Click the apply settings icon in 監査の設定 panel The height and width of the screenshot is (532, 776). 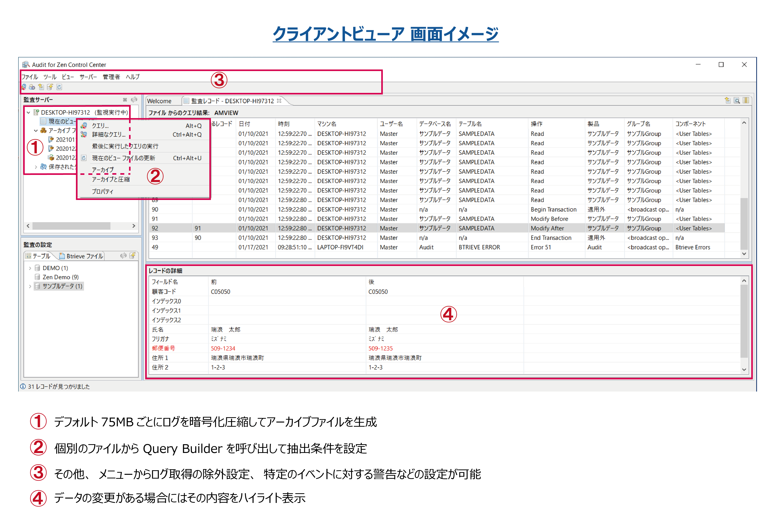tap(132, 256)
